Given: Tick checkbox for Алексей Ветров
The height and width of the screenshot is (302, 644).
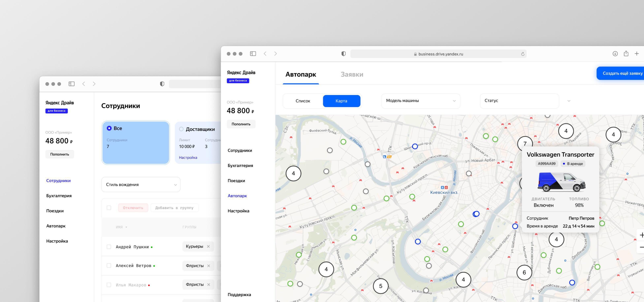Looking at the screenshot, I should pos(109,266).
